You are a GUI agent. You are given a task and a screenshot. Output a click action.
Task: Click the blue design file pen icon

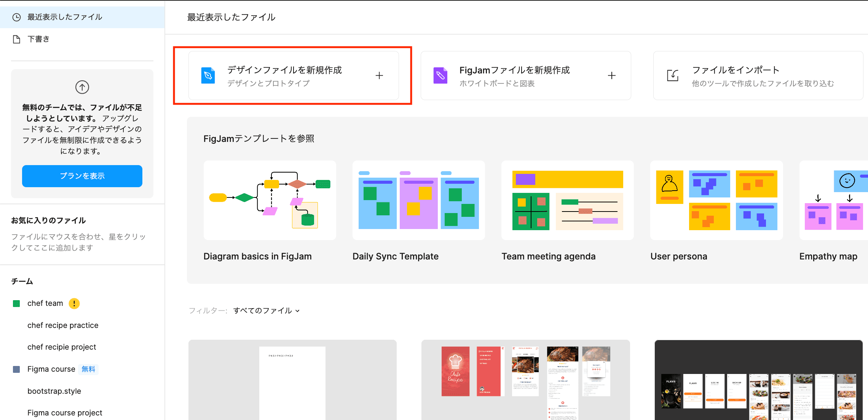tap(208, 76)
